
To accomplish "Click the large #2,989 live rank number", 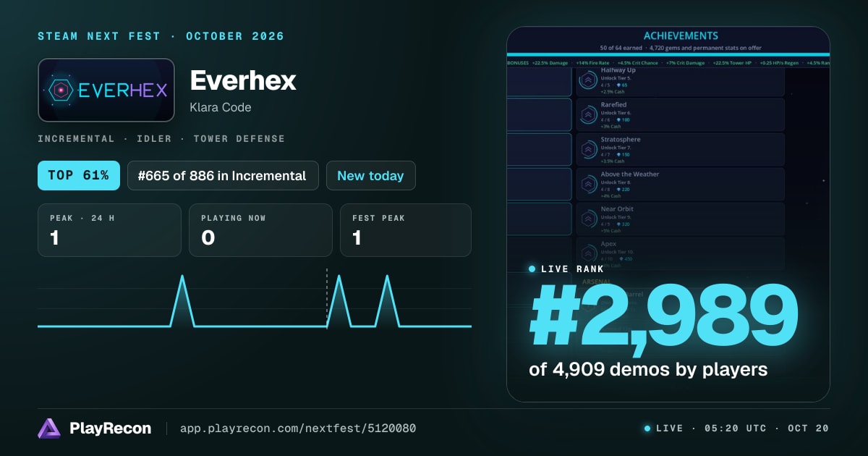I will pos(663,315).
